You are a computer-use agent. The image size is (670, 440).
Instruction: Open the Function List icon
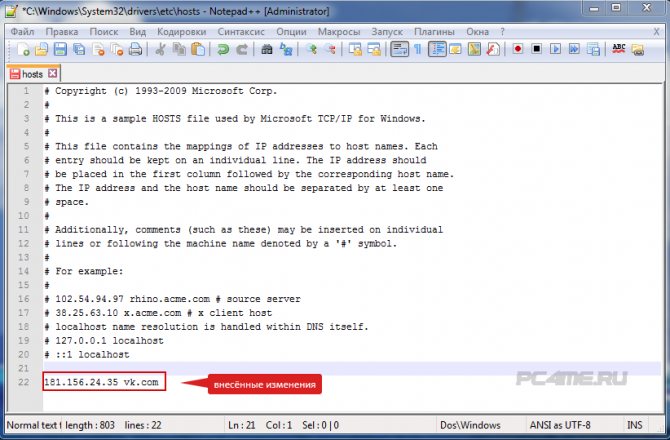click(x=493, y=50)
